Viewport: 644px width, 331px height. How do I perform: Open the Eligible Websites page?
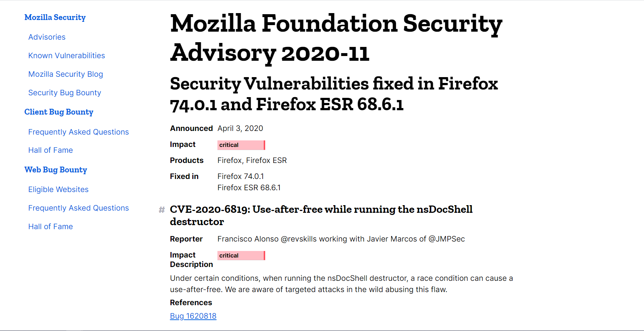pyautogui.click(x=58, y=189)
